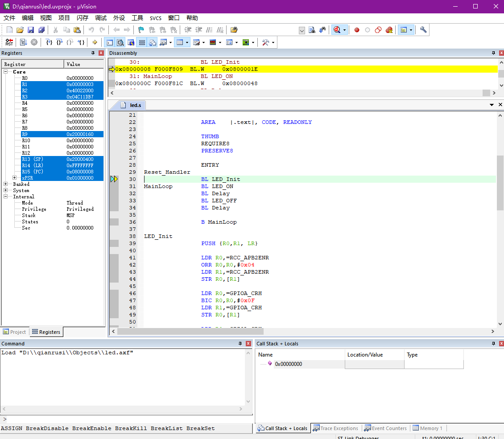Open Toolbox dropdown arrow
The image size is (504, 439).
(x=273, y=42)
